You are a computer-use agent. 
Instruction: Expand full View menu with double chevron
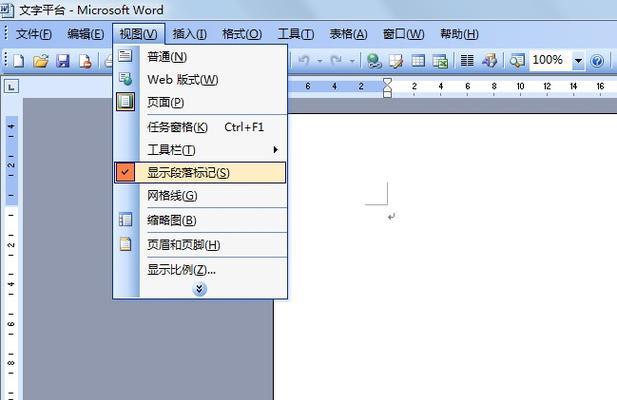pyautogui.click(x=200, y=289)
